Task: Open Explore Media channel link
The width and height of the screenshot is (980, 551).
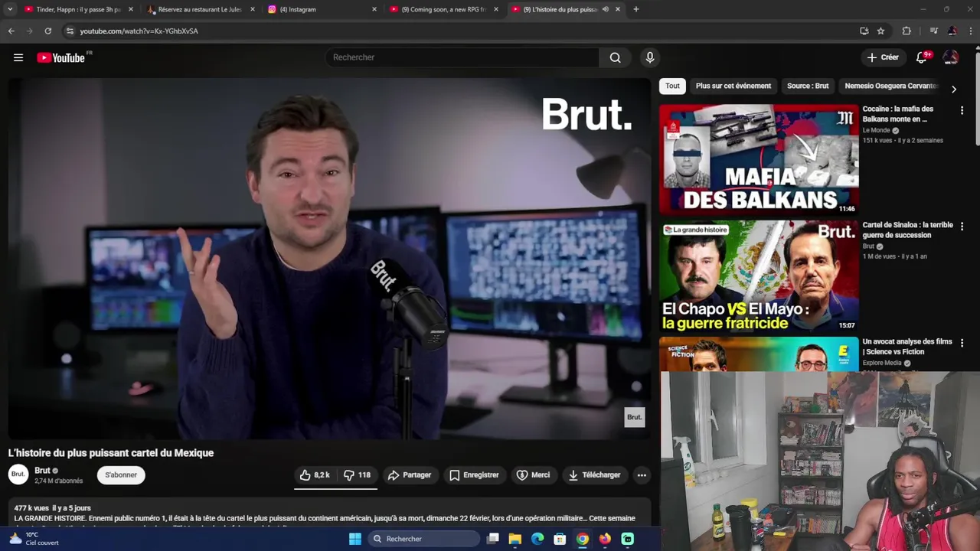Action: [x=884, y=363]
